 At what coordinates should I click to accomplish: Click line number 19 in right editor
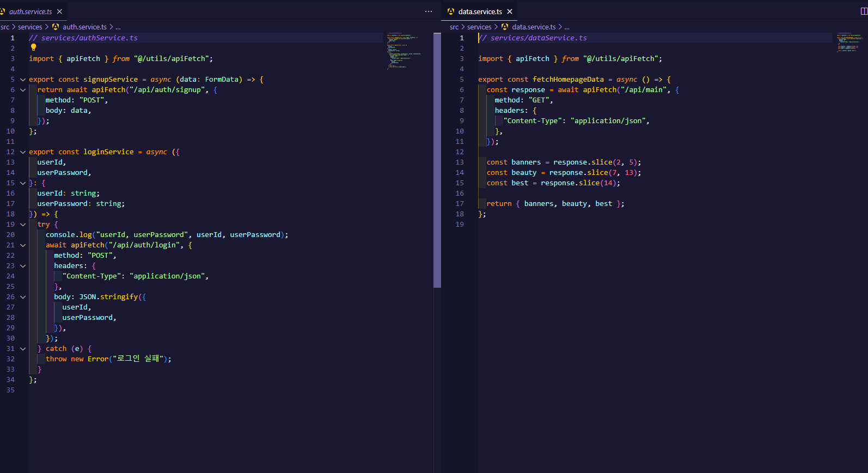[460, 225]
